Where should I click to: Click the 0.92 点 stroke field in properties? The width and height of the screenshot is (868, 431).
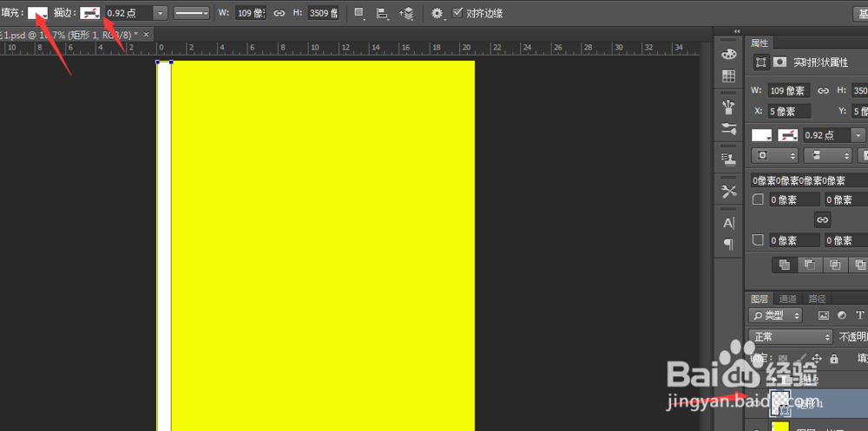826,135
